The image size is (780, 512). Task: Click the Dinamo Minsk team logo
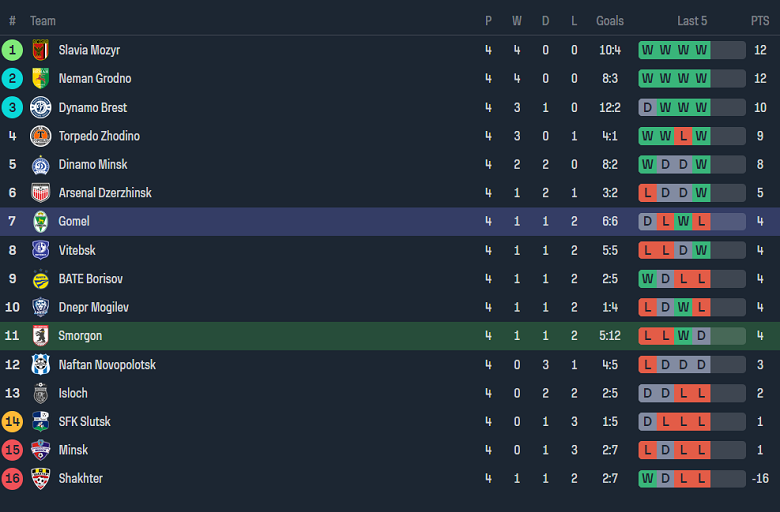[x=40, y=165]
